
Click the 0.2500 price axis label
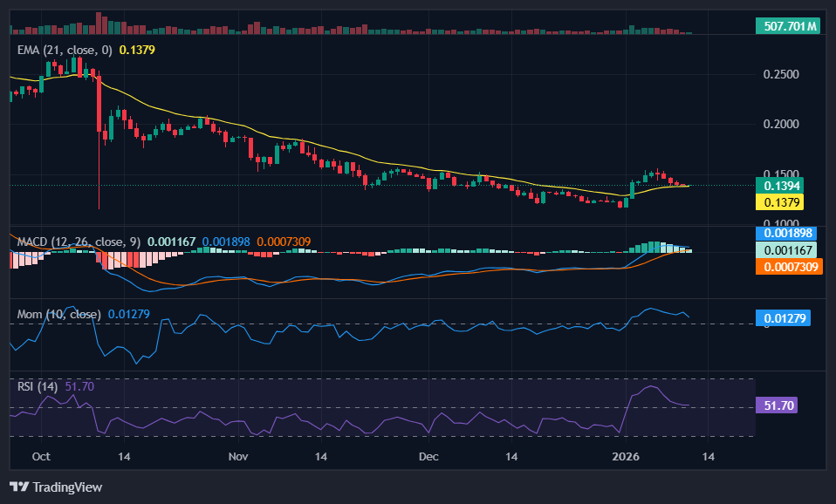pyautogui.click(x=781, y=74)
